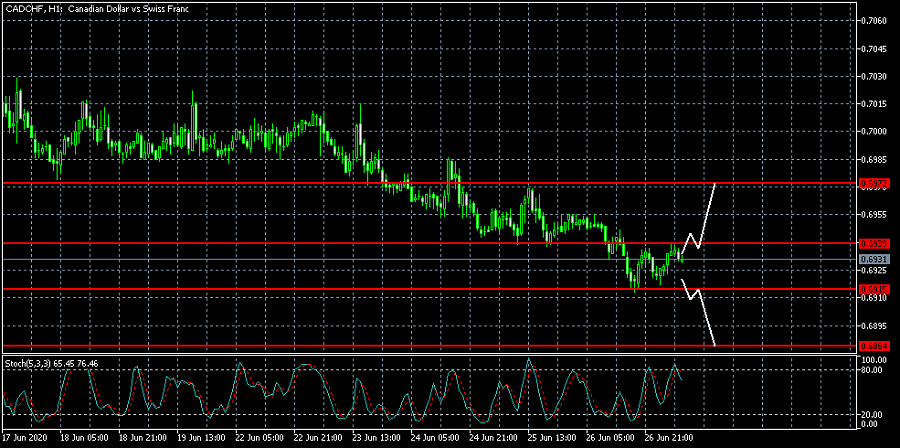Viewport: 900px width, 448px height.
Task: Click the 24 Jun 05:00 time label
Action: pyautogui.click(x=435, y=438)
